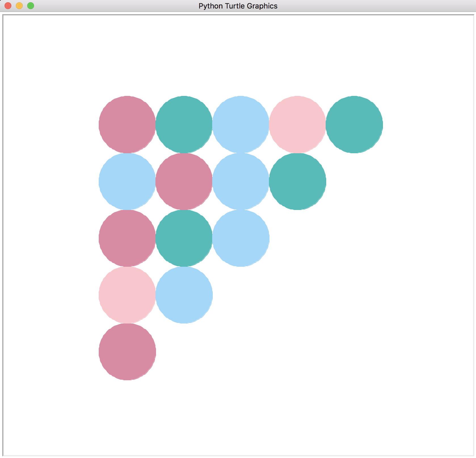
Task: Click the rose circle in the second row
Action: tap(184, 181)
